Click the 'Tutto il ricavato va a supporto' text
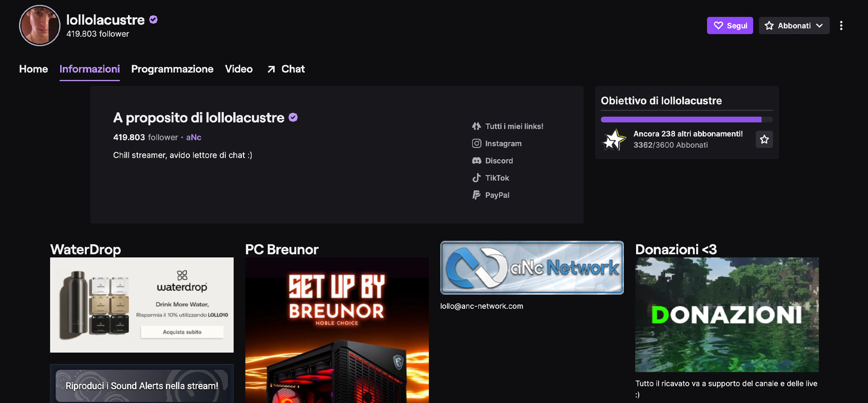The height and width of the screenshot is (403, 868). (x=726, y=389)
